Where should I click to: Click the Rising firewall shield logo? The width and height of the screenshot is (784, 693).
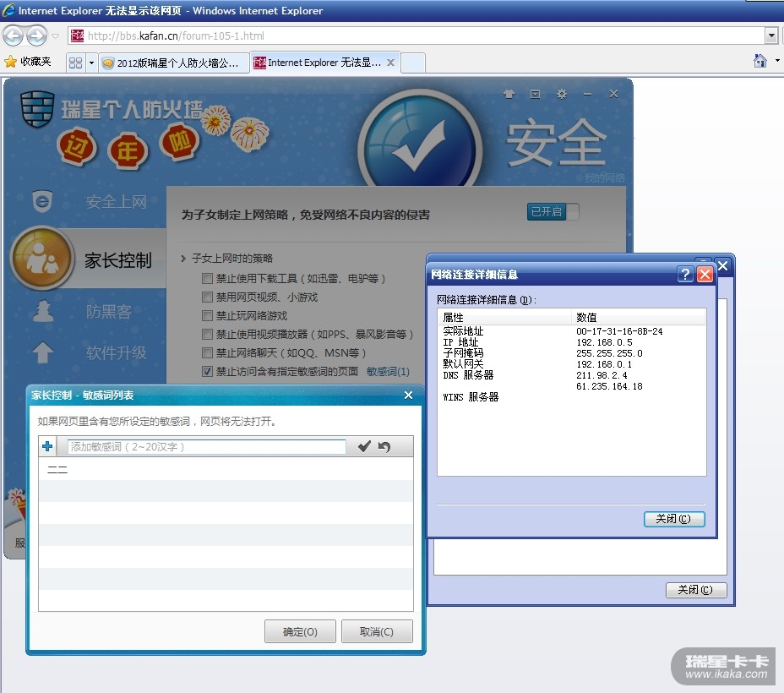tap(37, 108)
